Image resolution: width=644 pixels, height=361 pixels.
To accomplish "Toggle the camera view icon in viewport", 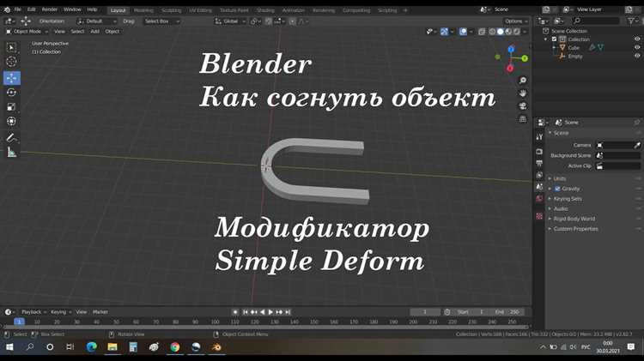I will (522, 105).
